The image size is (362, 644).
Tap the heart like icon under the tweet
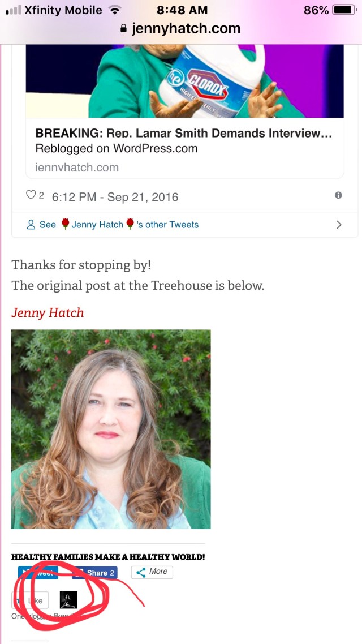pyautogui.click(x=31, y=195)
